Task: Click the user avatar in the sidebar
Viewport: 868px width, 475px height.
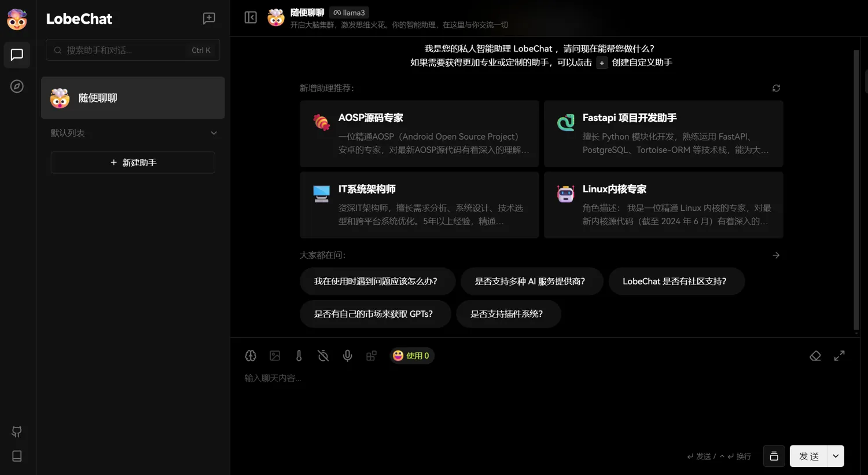Action: click(17, 20)
